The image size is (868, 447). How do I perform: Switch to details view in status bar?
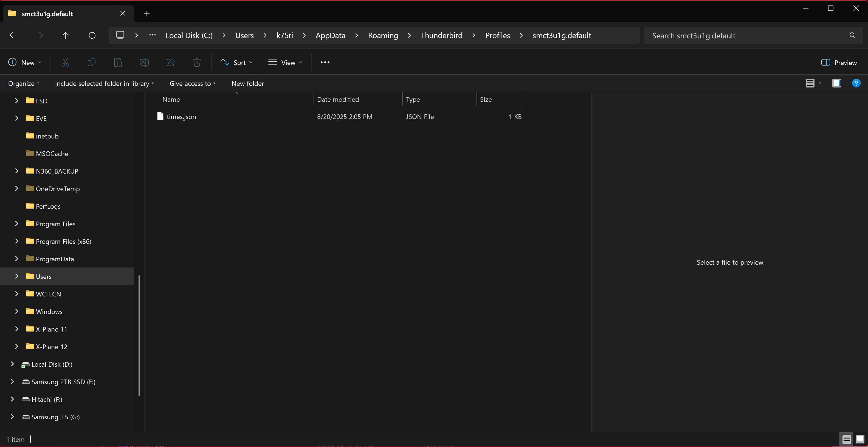846,439
